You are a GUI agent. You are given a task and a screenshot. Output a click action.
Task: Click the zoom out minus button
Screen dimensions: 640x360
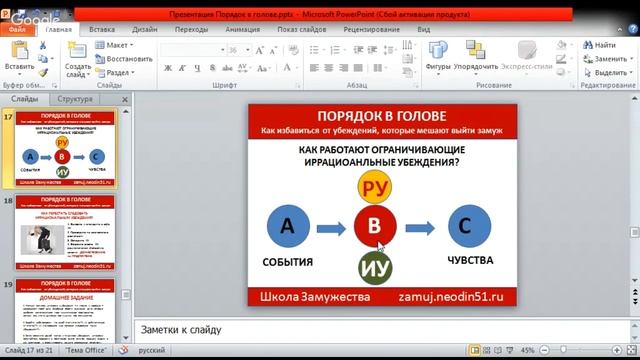[544, 350]
